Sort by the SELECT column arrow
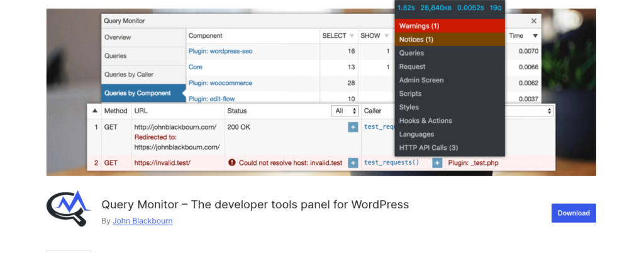 [352, 36]
